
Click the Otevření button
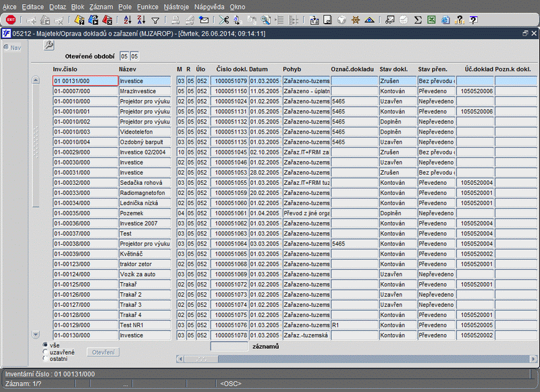click(104, 352)
